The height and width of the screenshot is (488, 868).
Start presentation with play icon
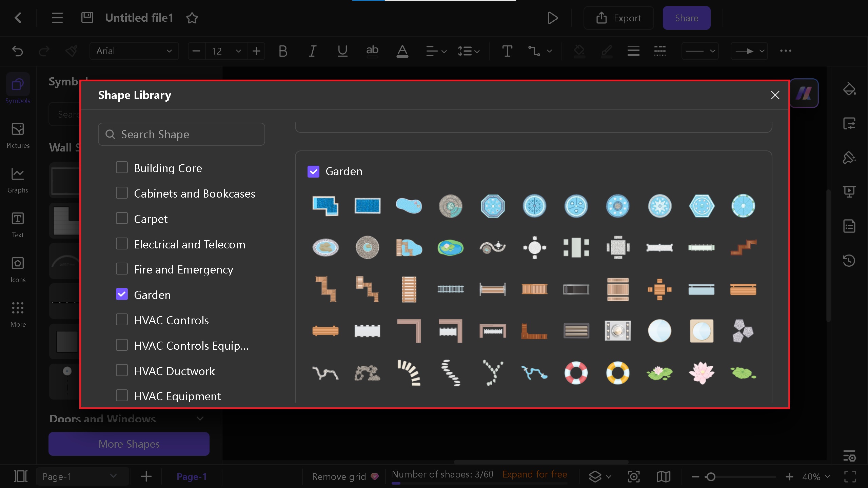pyautogui.click(x=553, y=18)
